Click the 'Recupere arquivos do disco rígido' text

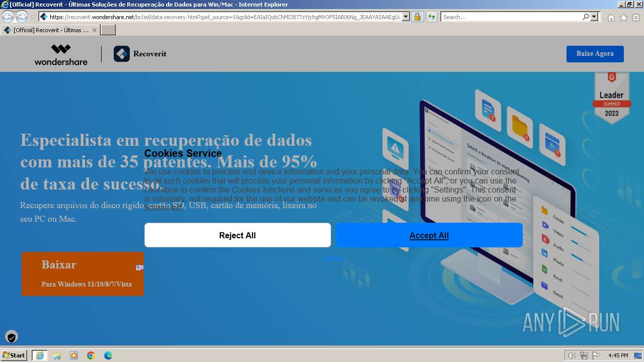click(x=169, y=212)
